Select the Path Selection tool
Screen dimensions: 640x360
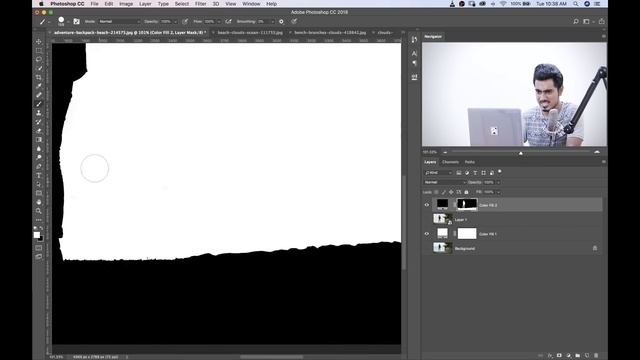[39, 184]
